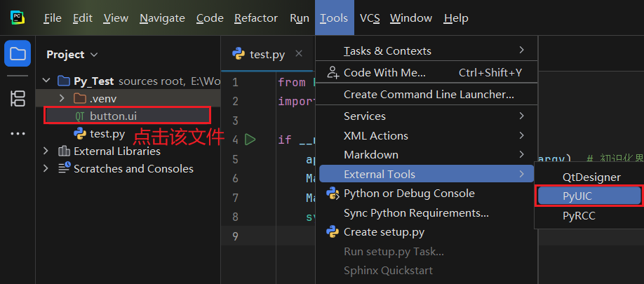This screenshot has height=284, width=644.
Task: Run PyRCC external tool
Action: (591, 215)
